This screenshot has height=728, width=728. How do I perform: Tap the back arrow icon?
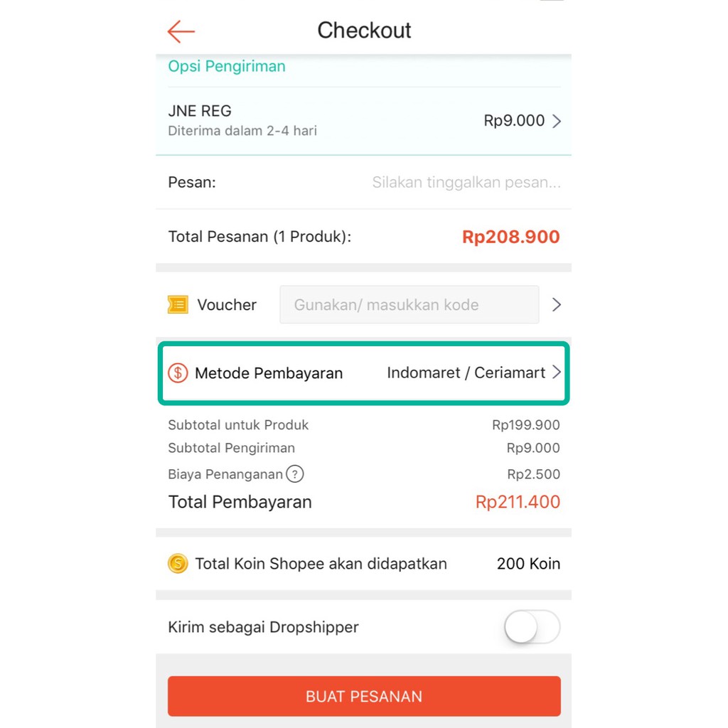[181, 31]
